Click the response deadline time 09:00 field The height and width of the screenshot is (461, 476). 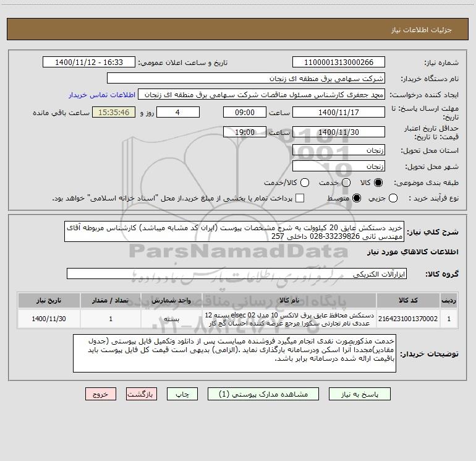[245, 113]
